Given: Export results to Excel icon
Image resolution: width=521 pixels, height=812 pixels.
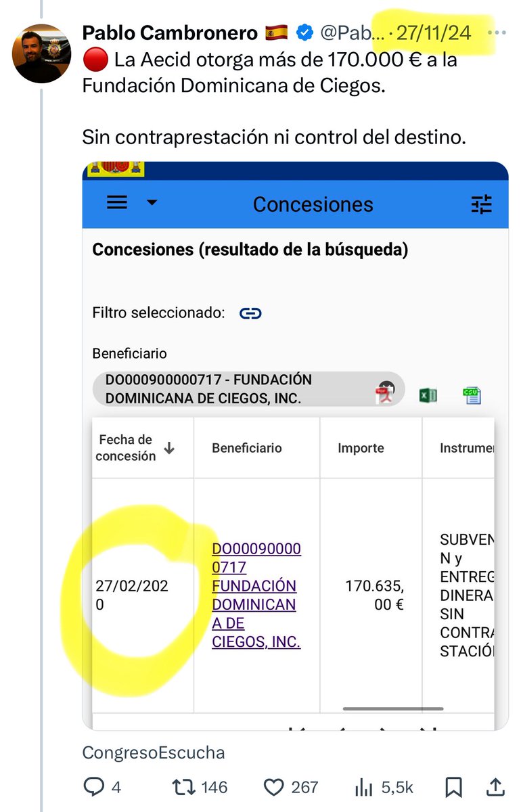Looking at the screenshot, I should point(428,395).
